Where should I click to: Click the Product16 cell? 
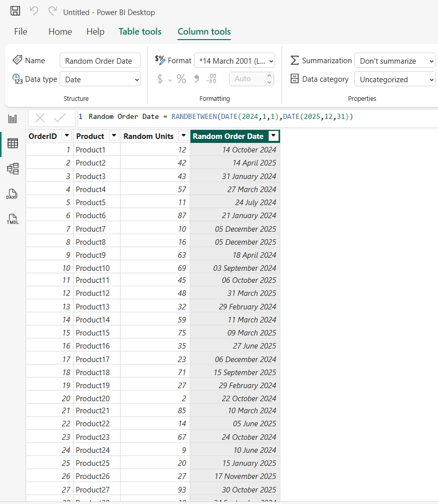point(97,346)
